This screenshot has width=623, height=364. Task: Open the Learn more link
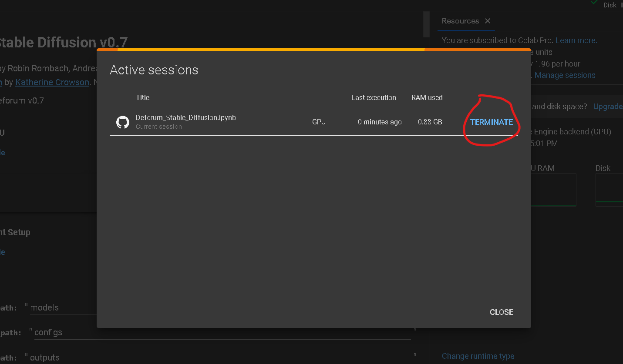pyautogui.click(x=576, y=40)
